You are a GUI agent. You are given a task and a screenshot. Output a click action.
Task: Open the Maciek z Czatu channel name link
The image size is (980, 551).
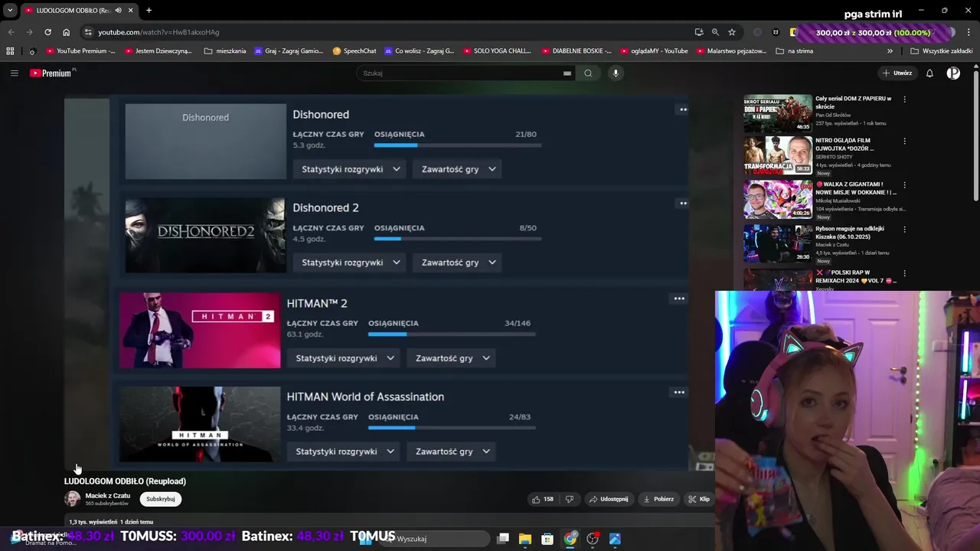108,496
